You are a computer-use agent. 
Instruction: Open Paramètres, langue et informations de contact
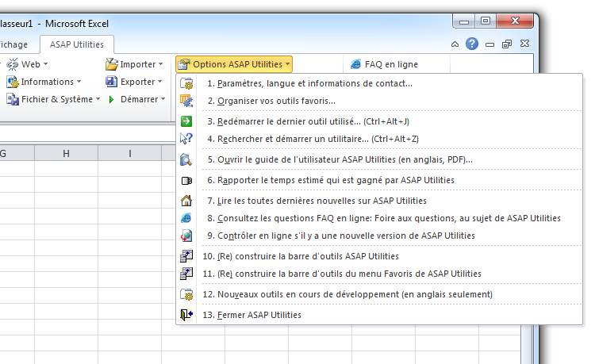click(x=379, y=83)
